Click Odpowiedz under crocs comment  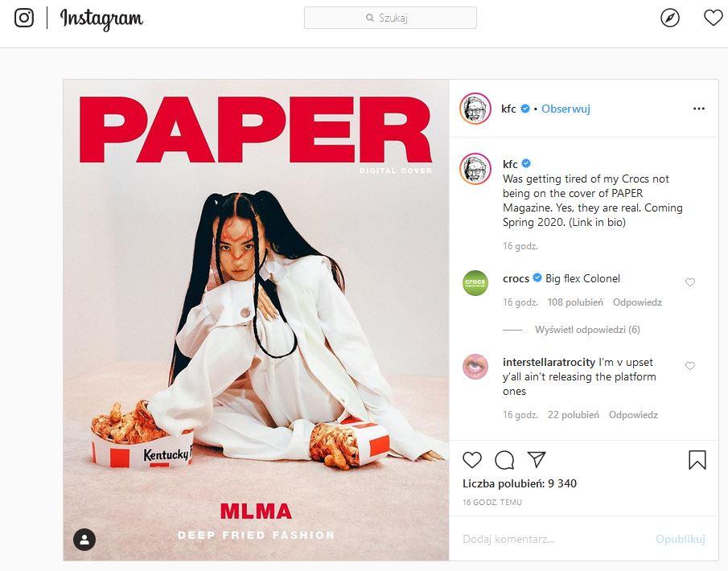click(x=637, y=302)
